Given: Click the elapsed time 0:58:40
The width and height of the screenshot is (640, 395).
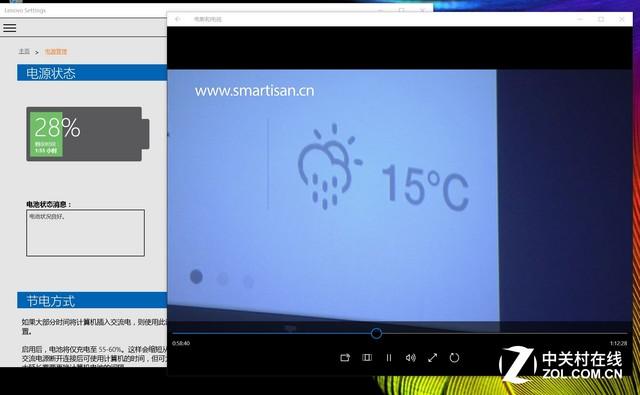Looking at the screenshot, I should point(181,343).
